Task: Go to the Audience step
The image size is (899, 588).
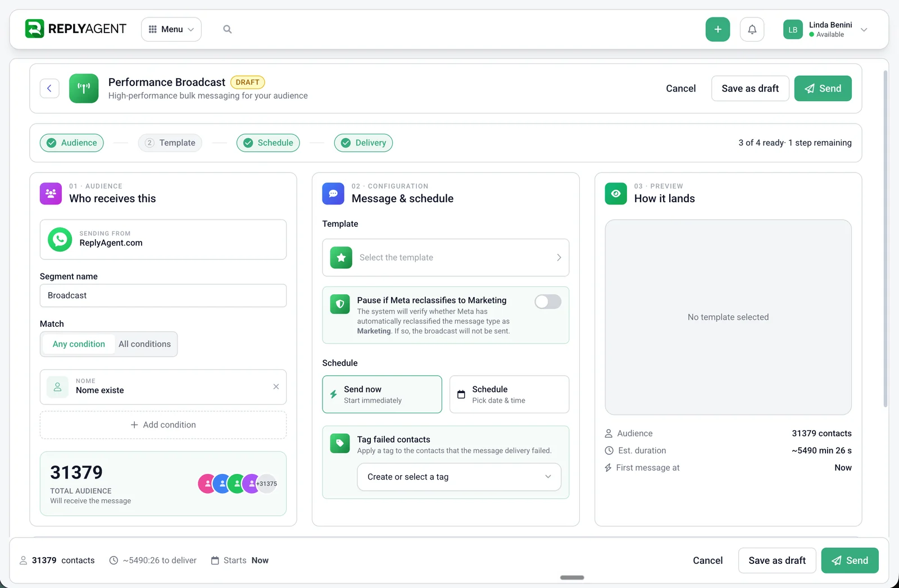Action: tap(72, 143)
